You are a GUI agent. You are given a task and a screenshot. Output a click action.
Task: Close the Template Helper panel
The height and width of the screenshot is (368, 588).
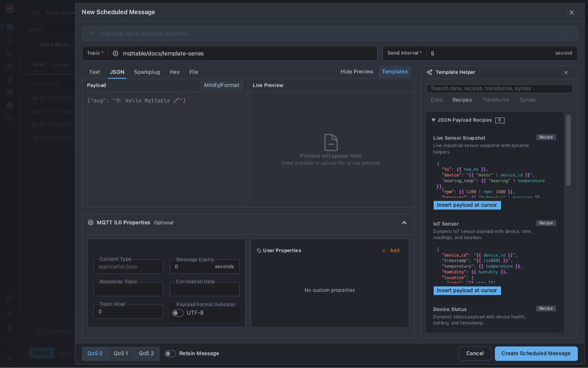tap(566, 73)
